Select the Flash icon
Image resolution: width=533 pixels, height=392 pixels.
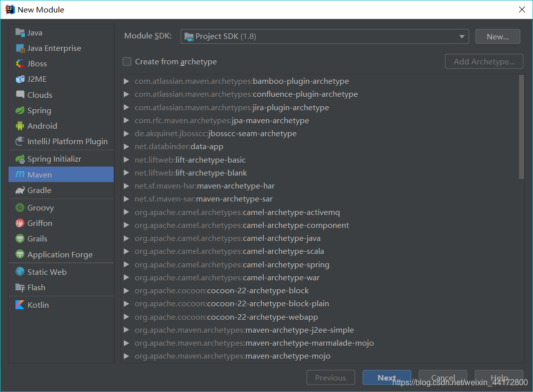[x=20, y=288]
